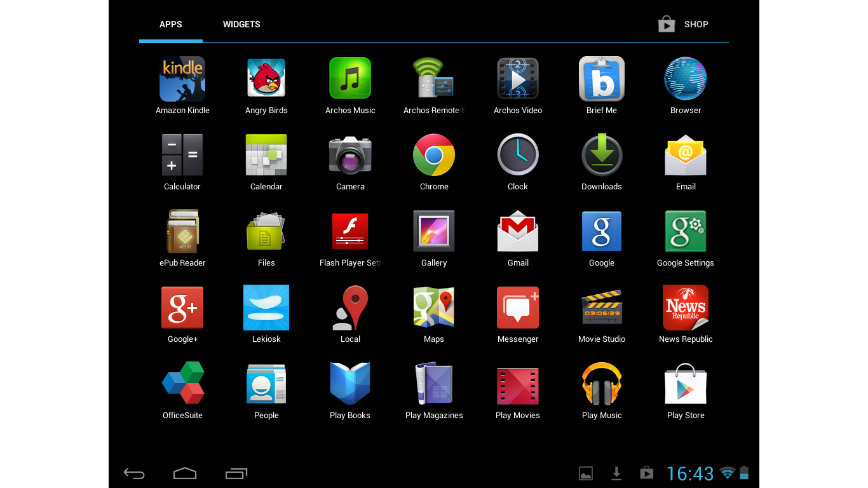
Task: Launch the Calendar app
Action: tap(266, 155)
